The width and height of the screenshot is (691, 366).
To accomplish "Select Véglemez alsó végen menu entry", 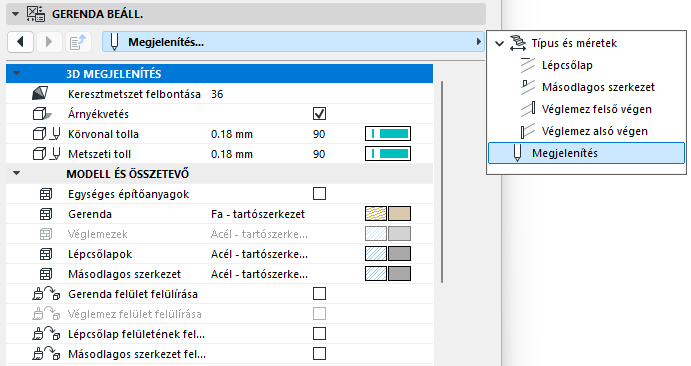I will click(595, 131).
